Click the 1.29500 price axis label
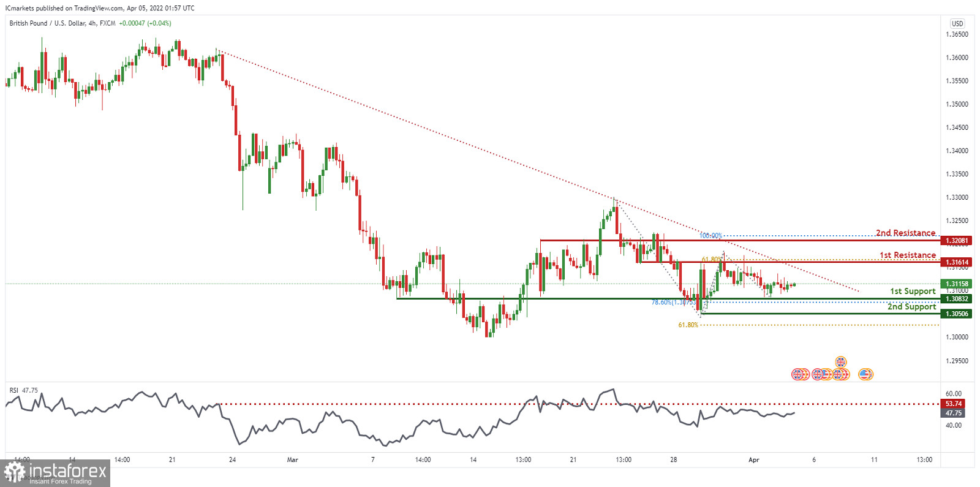 (x=957, y=361)
